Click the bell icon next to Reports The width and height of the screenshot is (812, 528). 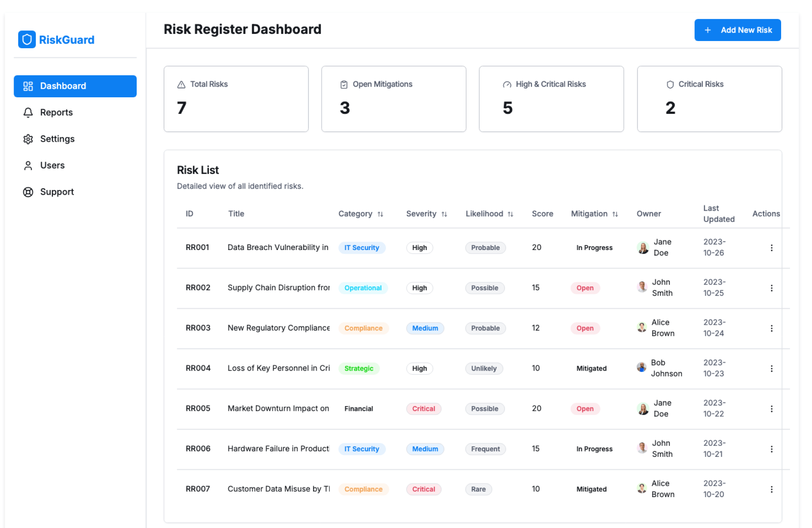28,113
